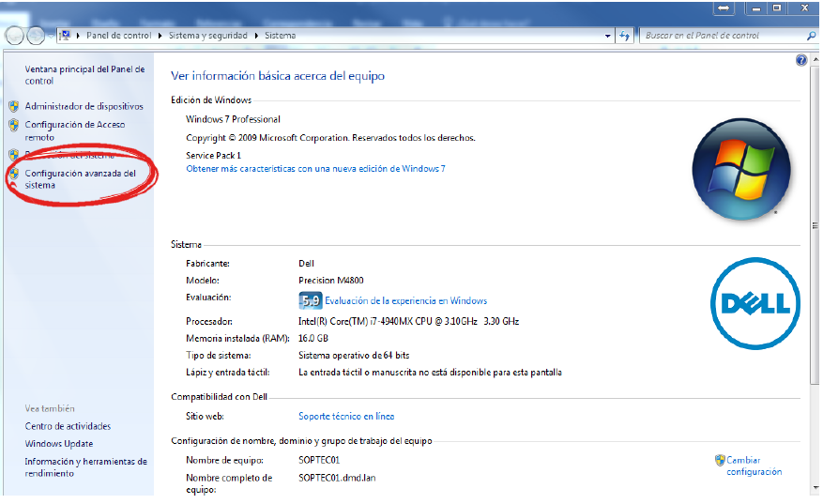Click shield icon beside Configuración de Acceso remoto
This screenshot has height=504, width=823.
[14, 125]
